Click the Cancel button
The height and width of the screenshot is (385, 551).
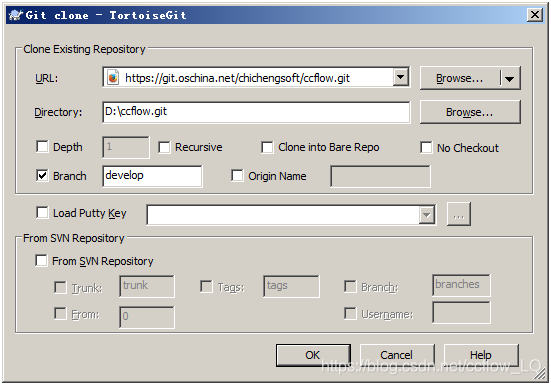click(x=397, y=355)
